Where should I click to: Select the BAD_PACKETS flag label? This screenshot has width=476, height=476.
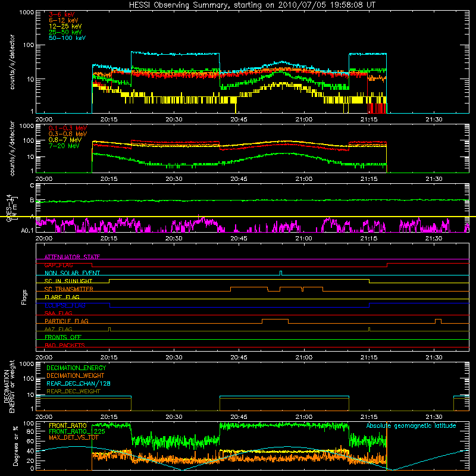click(x=65, y=345)
